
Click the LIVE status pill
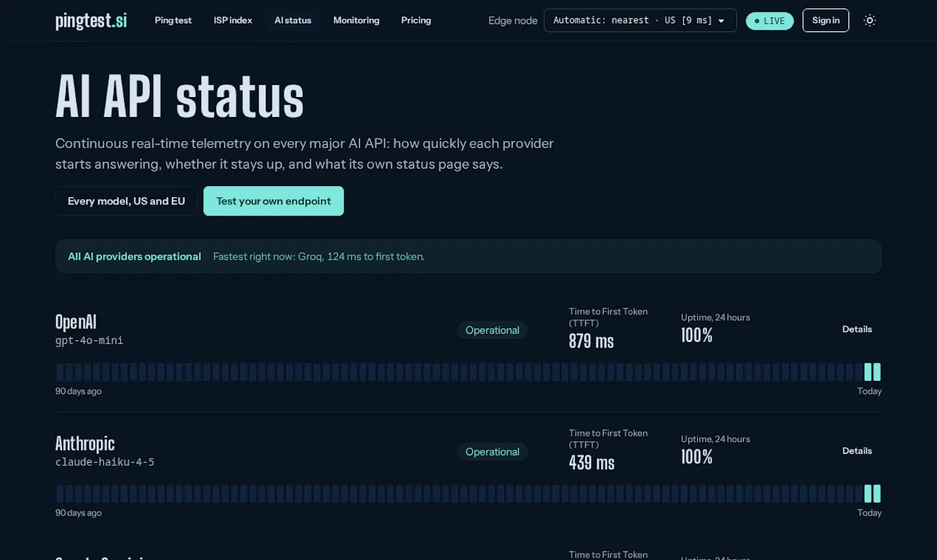click(x=770, y=21)
